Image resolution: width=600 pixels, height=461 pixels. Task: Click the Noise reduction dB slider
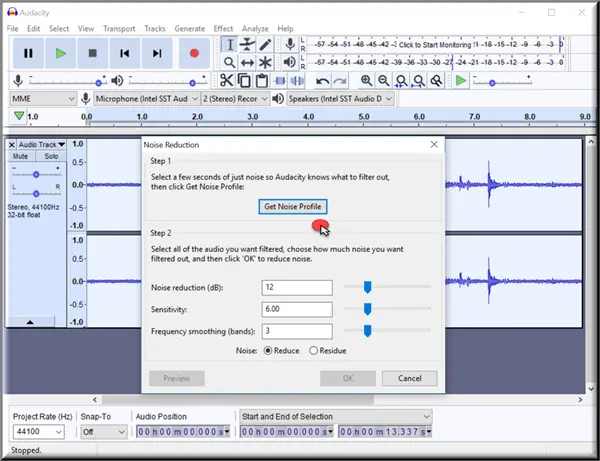click(x=368, y=287)
